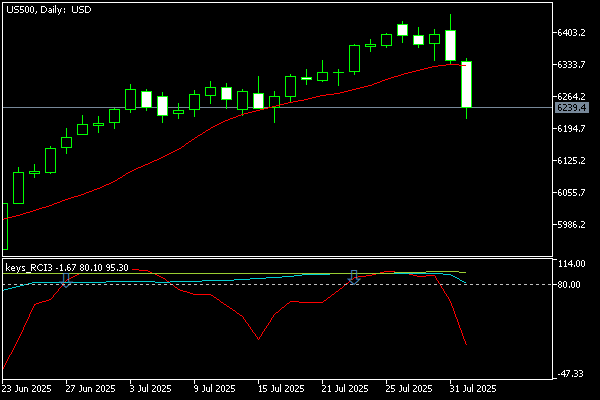Click the 6333.7 price scale label

571,65
